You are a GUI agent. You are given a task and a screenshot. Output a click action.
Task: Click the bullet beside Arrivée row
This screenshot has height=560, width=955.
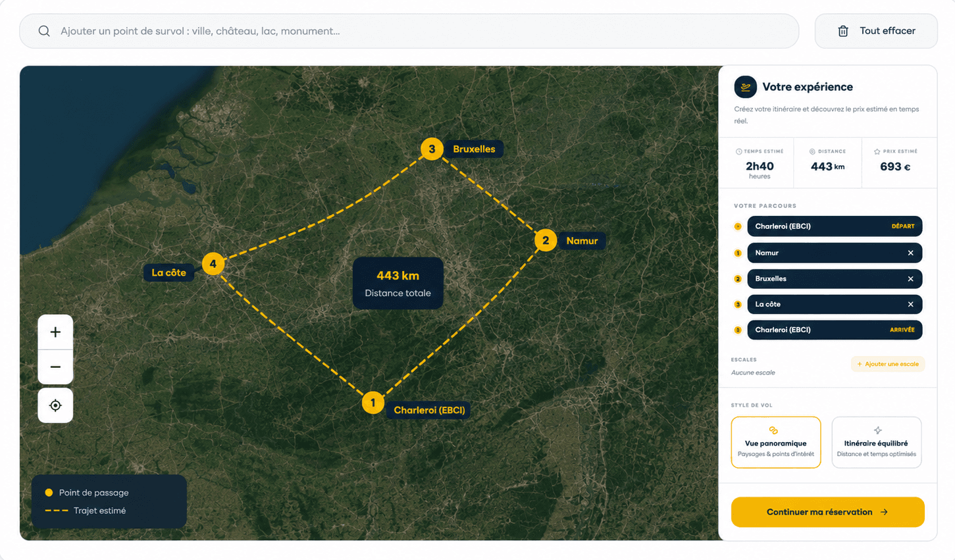click(738, 330)
